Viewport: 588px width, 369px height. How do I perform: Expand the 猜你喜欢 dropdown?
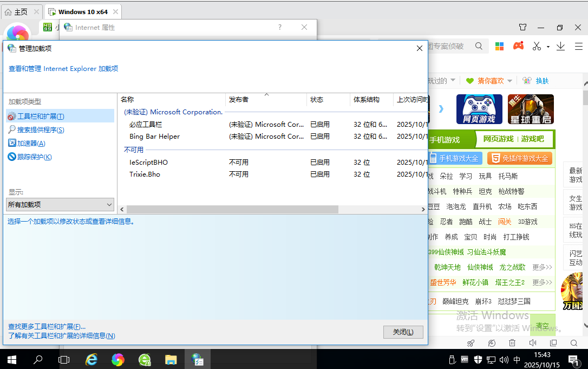tap(509, 81)
